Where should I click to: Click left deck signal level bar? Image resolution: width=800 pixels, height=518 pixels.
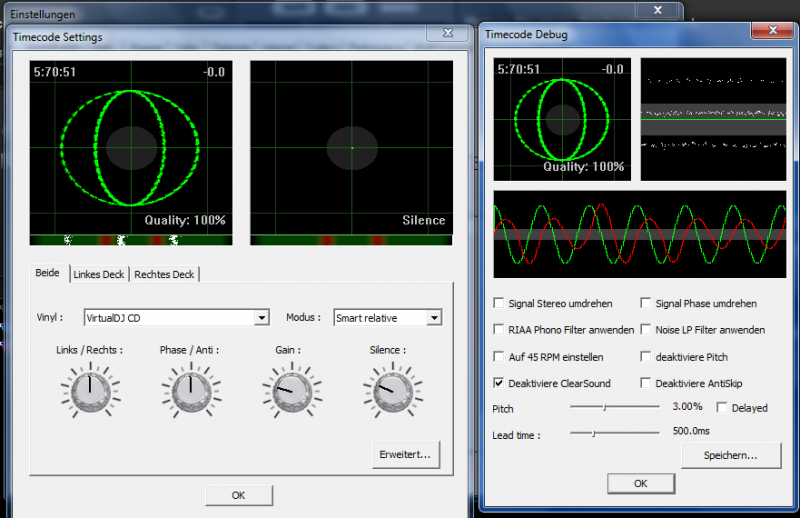click(131, 240)
